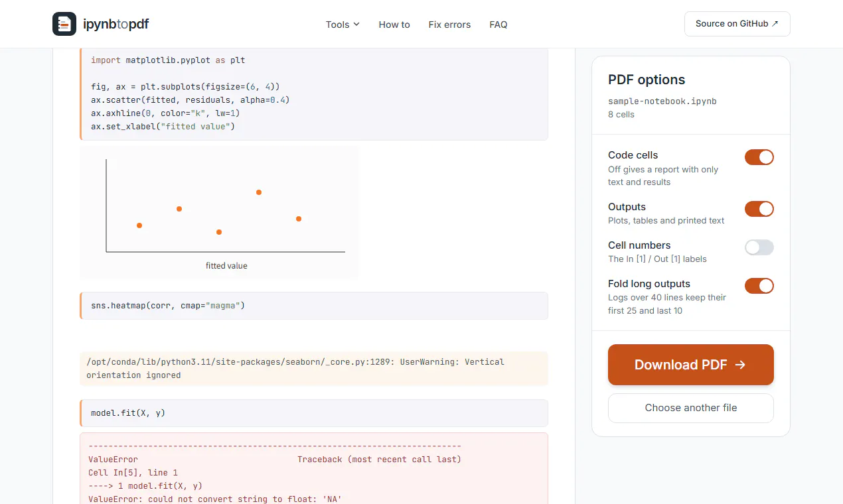Click the '8 cells' count text

tap(621, 115)
